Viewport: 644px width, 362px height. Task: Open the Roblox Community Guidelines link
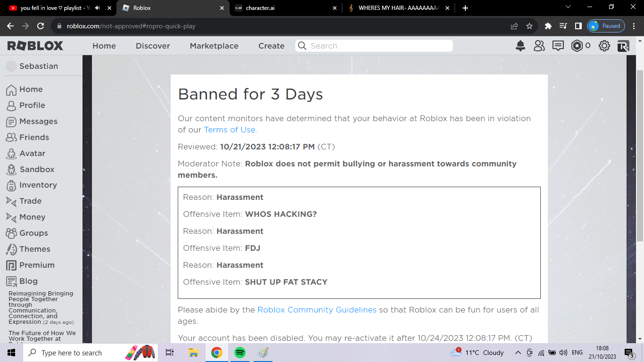317,310
